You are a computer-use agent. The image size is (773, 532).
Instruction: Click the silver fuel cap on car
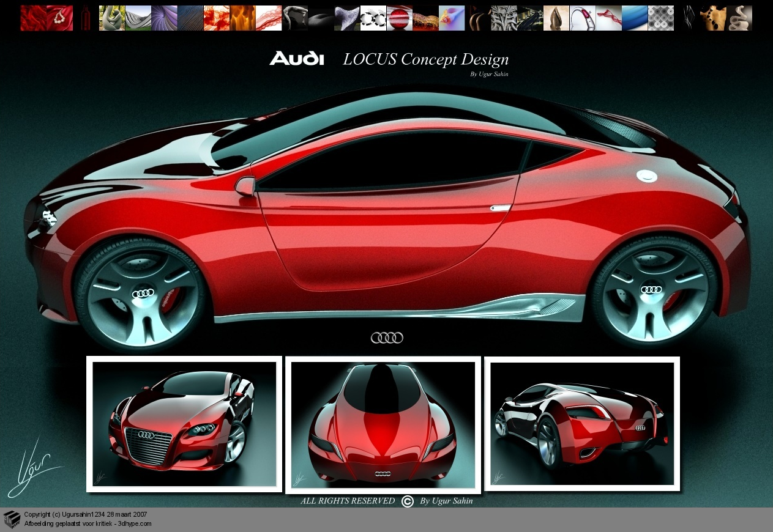click(x=646, y=176)
